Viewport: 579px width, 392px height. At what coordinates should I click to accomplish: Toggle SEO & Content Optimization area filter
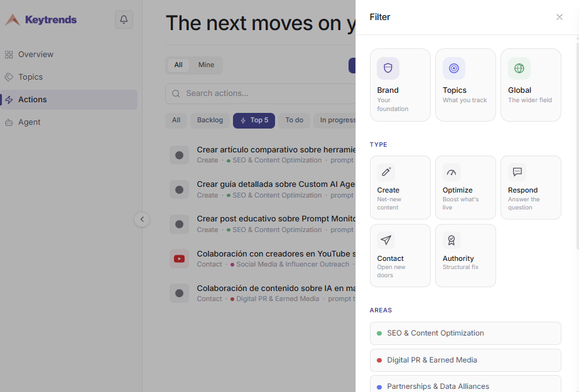coord(465,333)
